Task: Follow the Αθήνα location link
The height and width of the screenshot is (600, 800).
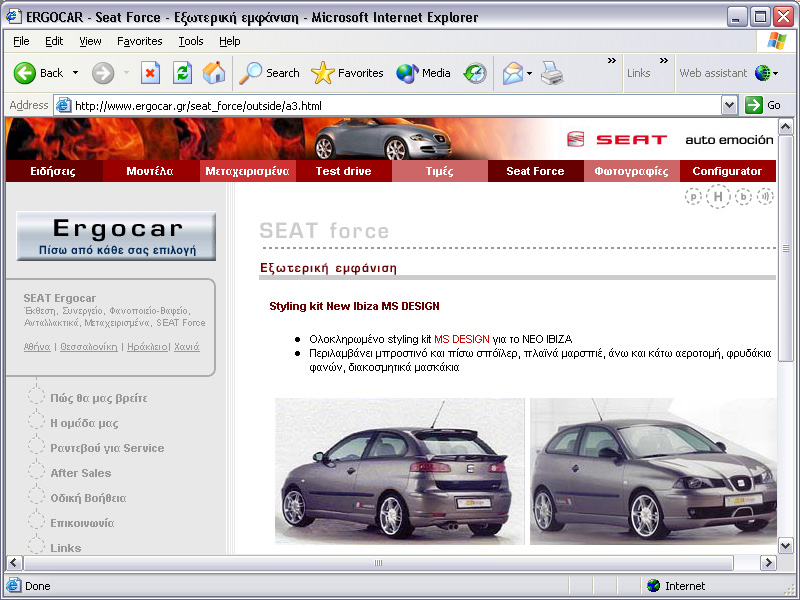Action: (x=37, y=347)
